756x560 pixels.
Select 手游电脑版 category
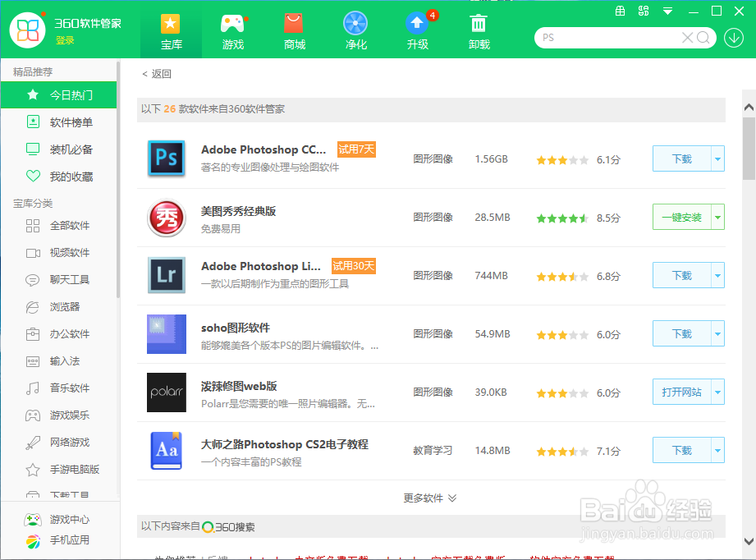point(59,469)
